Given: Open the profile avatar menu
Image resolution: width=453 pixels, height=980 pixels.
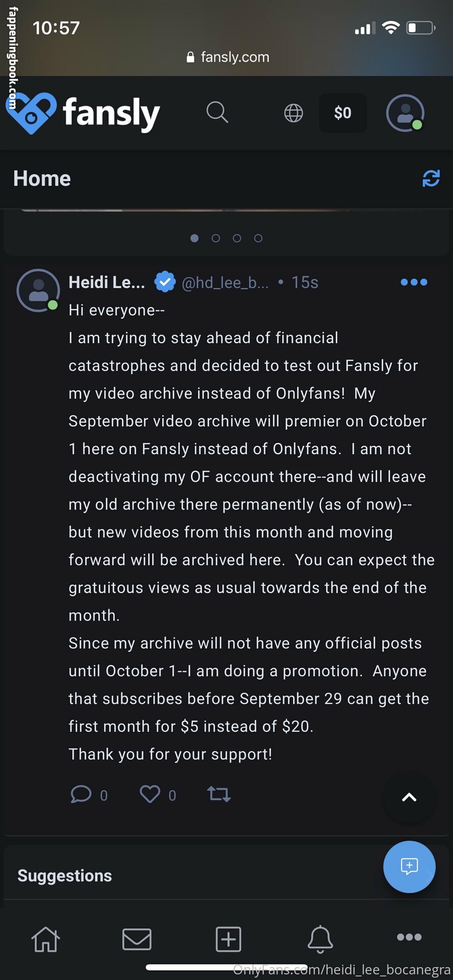Looking at the screenshot, I should [405, 113].
